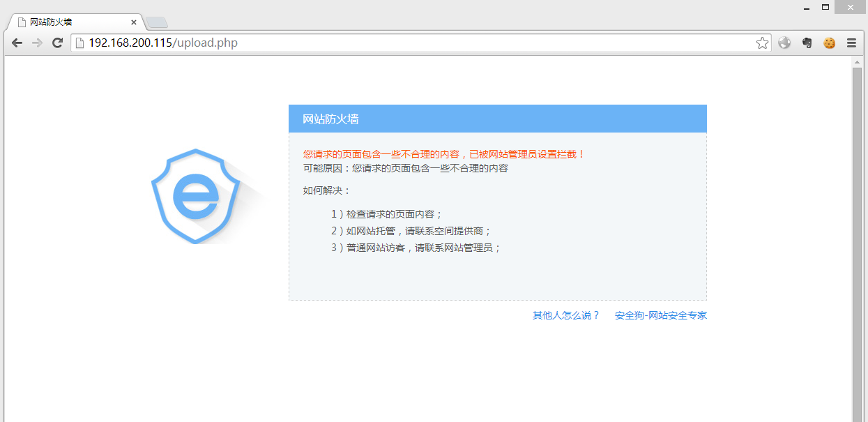
Task: Click the 如何解决： heading
Action: (327, 190)
